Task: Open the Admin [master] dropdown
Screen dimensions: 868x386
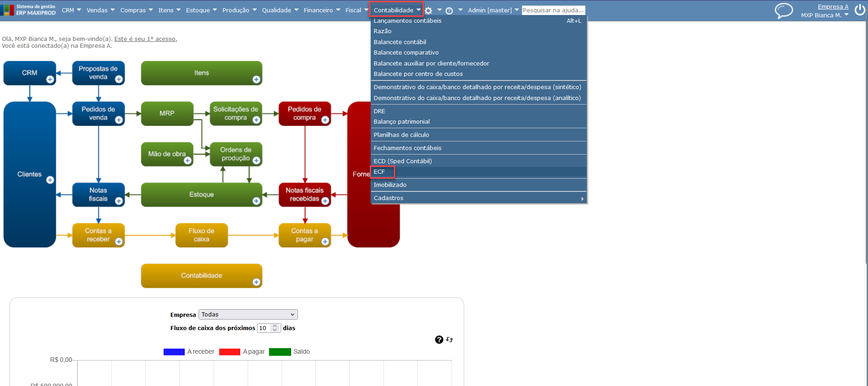Action: (493, 10)
